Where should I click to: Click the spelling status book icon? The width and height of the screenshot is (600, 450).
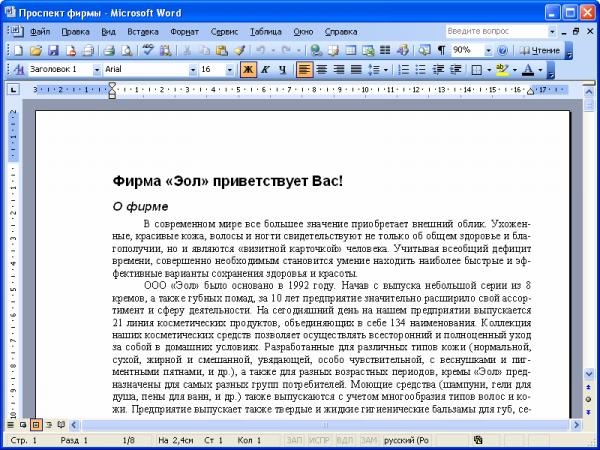478,440
